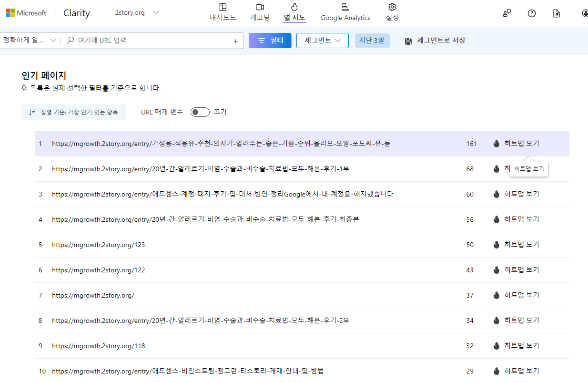Screen dimensions: 588x383
Task: Click the sort icon on 정렬 기준 button
Action: click(x=32, y=112)
